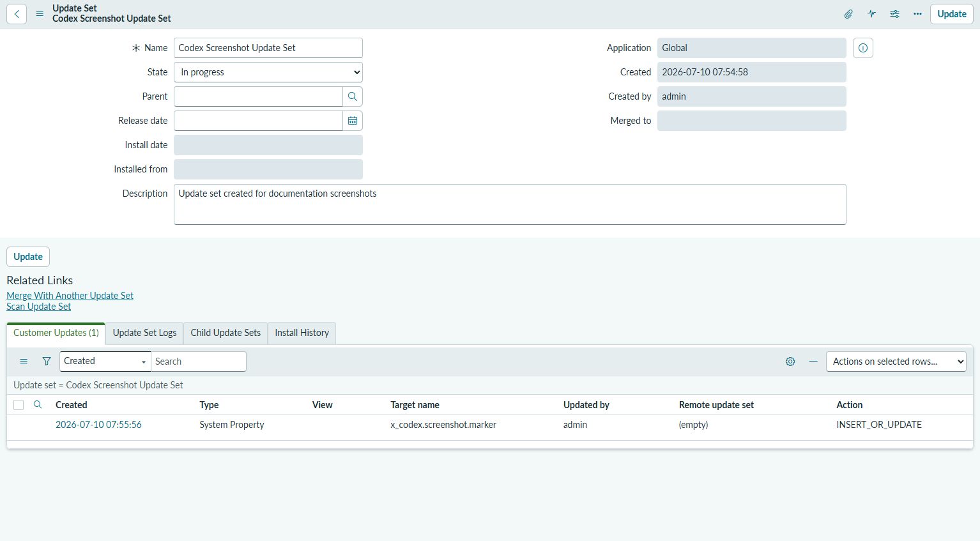Click the Global Application field
980x541 pixels.
pos(752,48)
